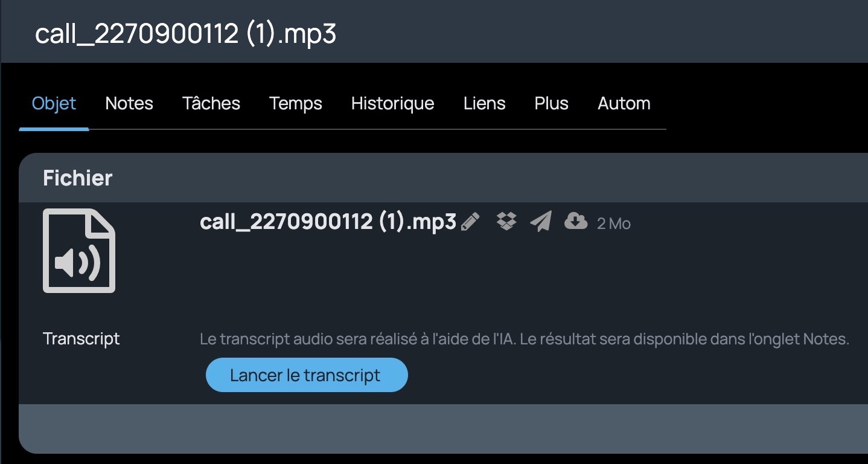Switch to the Notes tab
The image size is (868, 464).
(x=129, y=103)
